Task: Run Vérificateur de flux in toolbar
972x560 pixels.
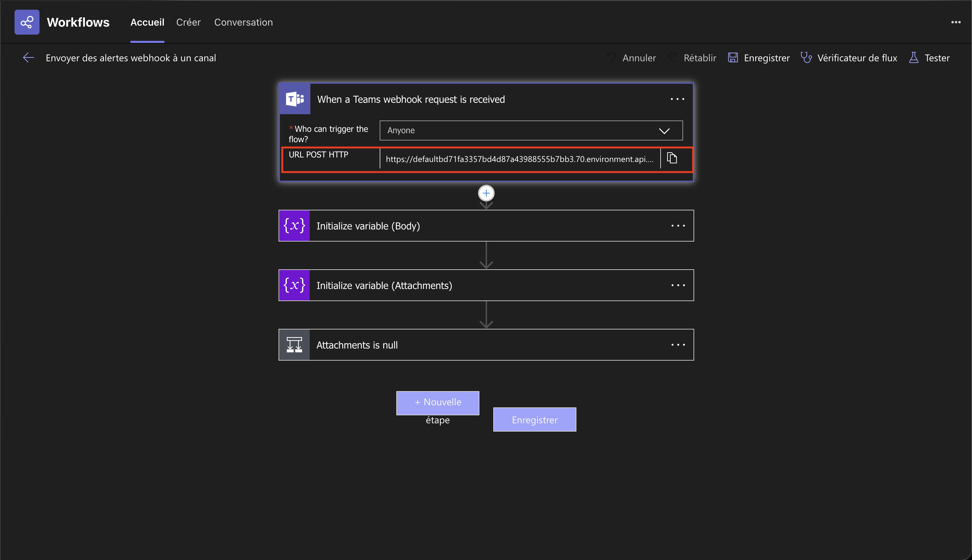Action: tap(849, 58)
